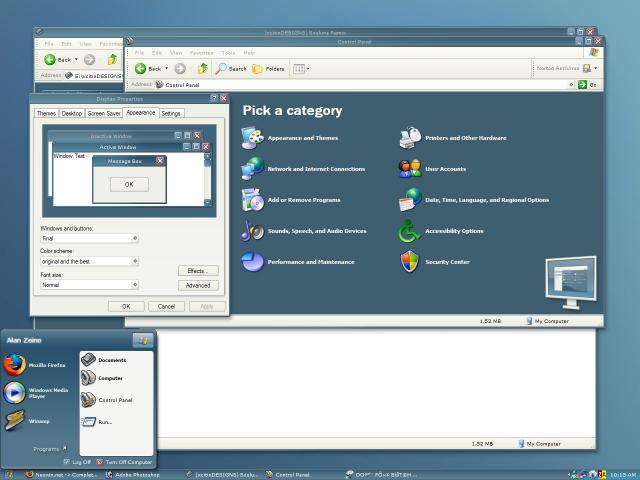
Task: Open Appearance and Themes category icon
Action: (252, 137)
